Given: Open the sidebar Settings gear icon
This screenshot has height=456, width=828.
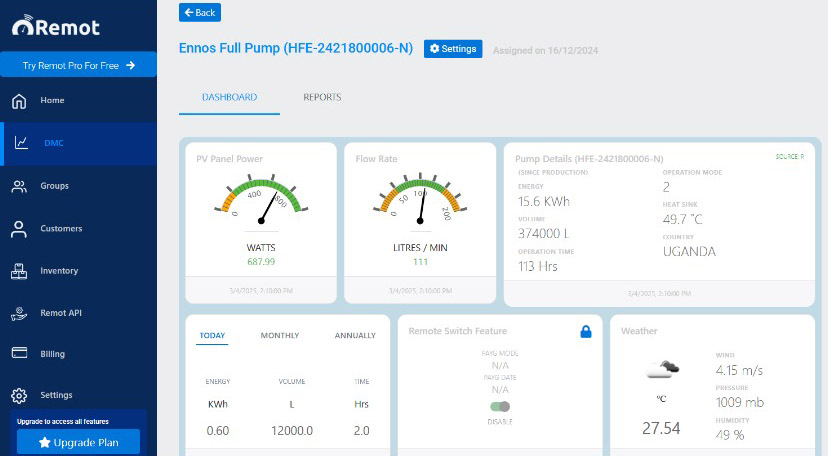Looking at the screenshot, I should pyautogui.click(x=19, y=395).
